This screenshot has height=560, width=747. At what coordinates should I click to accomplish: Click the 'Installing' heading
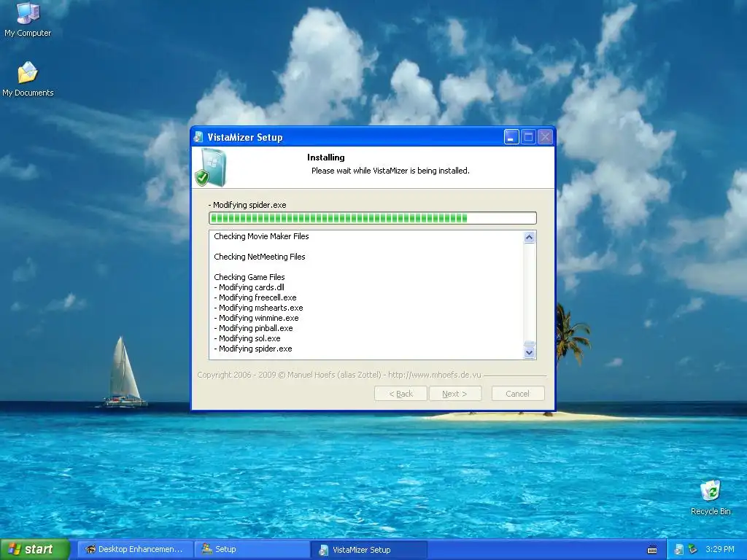326,157
